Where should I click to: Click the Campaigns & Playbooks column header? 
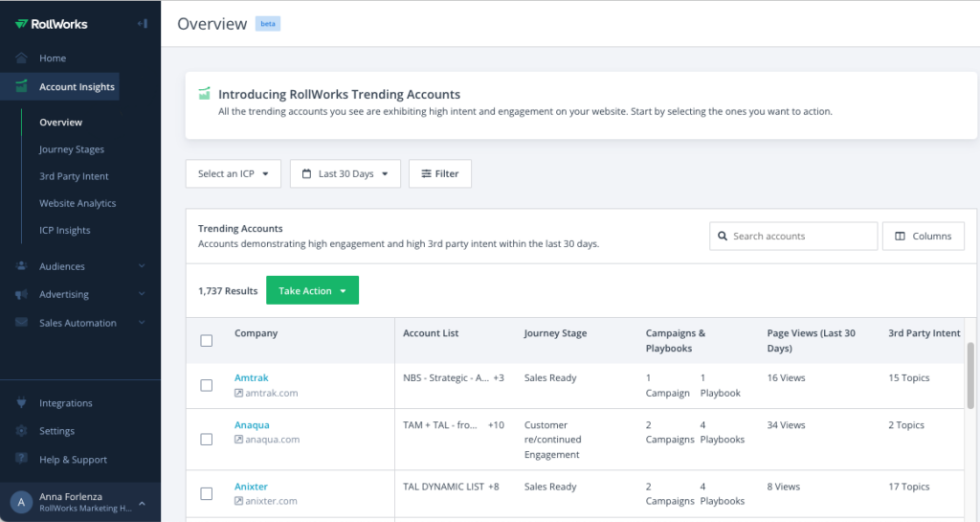pos(675,341)
